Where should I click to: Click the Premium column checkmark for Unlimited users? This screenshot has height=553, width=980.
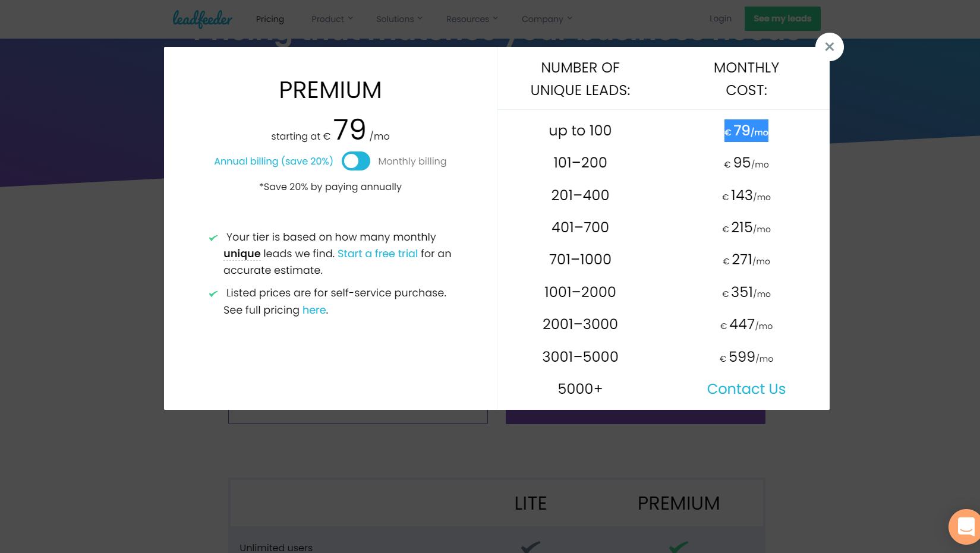point(678,547)
